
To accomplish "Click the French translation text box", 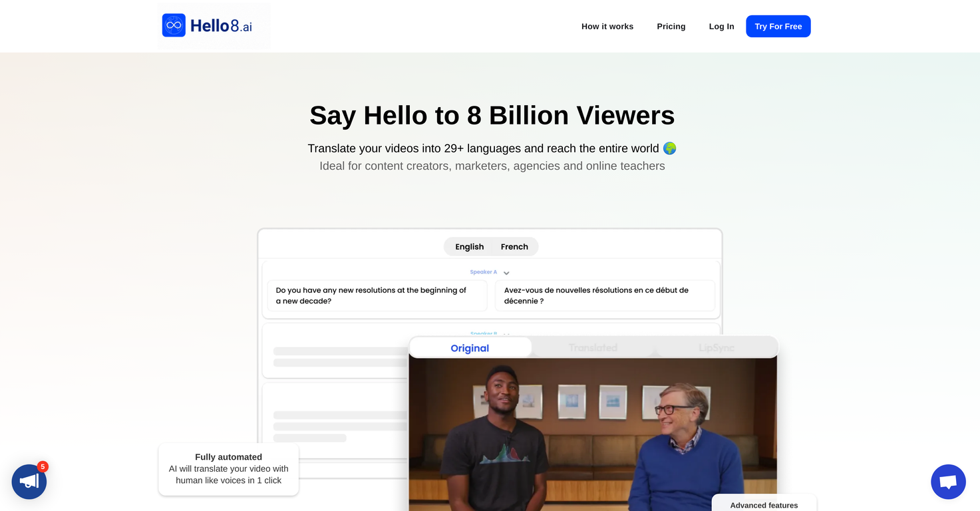I will 604,295.
